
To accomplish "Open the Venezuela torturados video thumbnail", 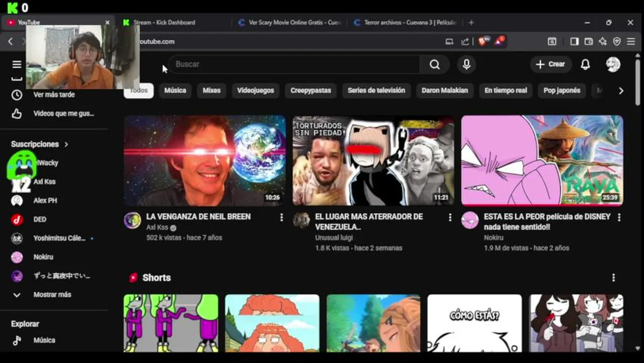I will coord(373,160).
